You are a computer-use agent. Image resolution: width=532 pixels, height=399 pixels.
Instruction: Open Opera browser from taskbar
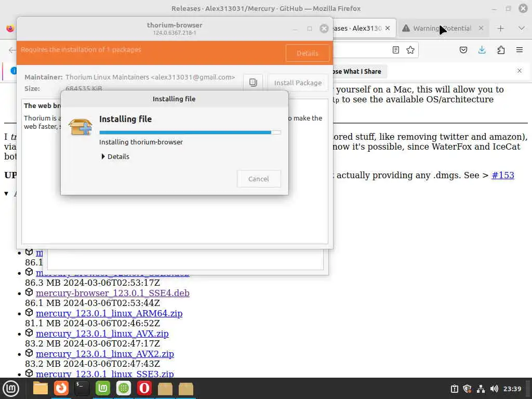144,389
